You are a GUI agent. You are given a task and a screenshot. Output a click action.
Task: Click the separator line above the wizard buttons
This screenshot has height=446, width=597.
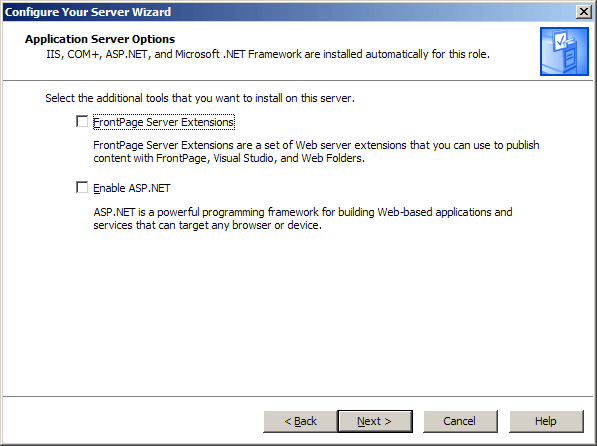tap(298, 396)
